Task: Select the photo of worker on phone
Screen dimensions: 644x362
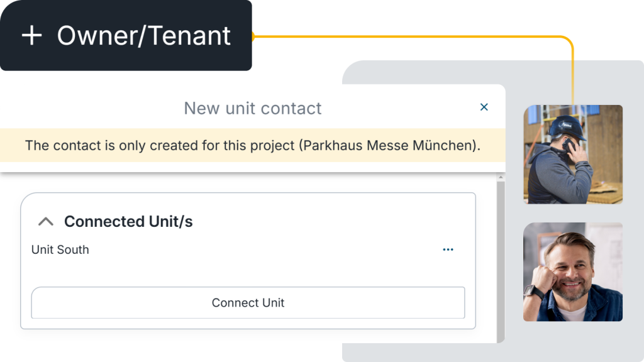Action: 573,154
